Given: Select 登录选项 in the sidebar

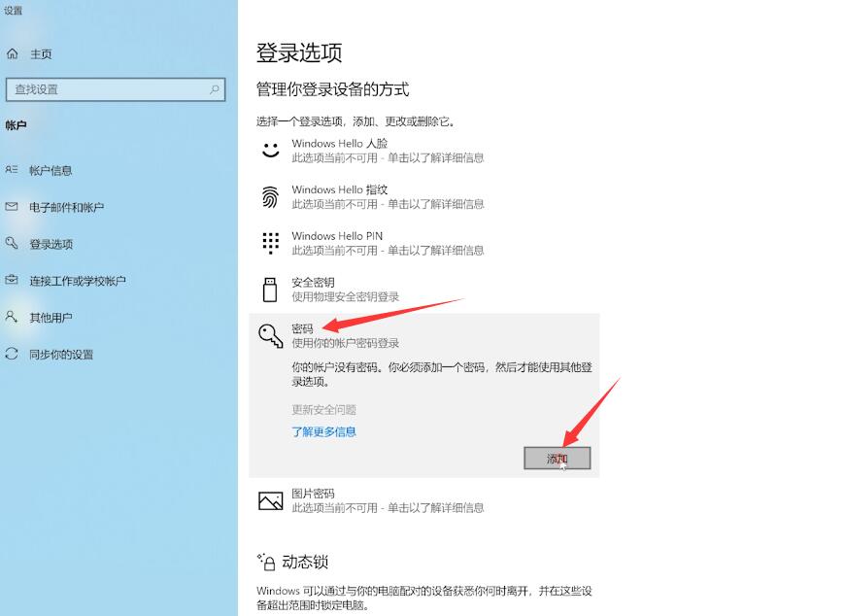Looking at the screenshot, I should (x=51, y=244).
